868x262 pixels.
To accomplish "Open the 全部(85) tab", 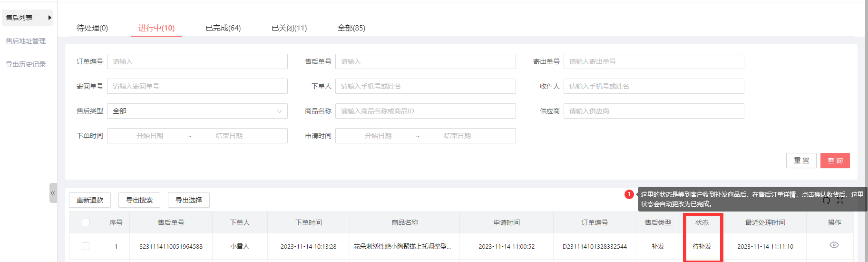I will point(351,28).
